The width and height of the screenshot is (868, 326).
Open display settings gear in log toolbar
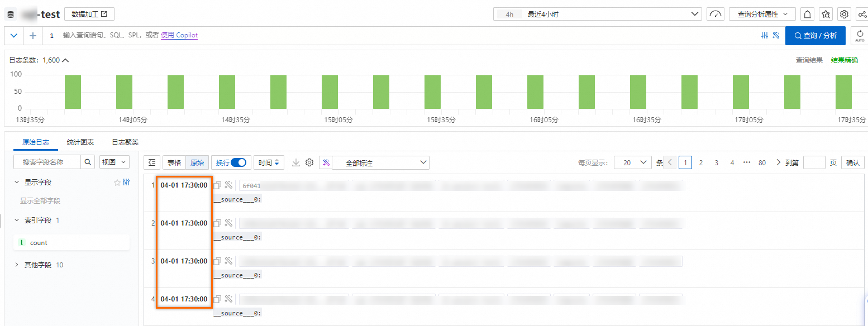[x=309, y=162]
